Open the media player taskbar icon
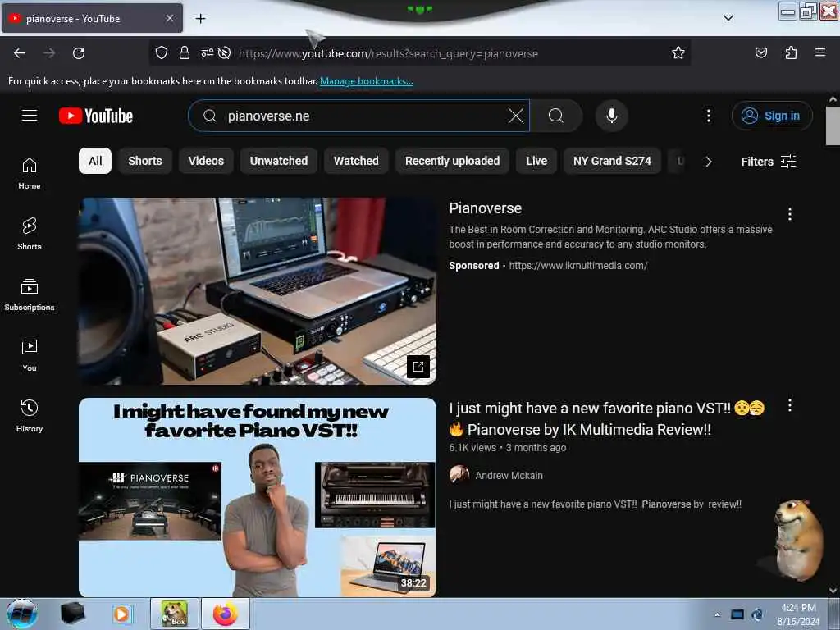The height and width of the screenshot is (630, 840). coord(121,614)
